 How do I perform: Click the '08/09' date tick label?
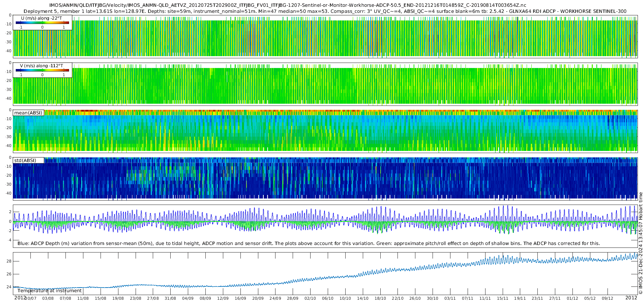point(205,298)
